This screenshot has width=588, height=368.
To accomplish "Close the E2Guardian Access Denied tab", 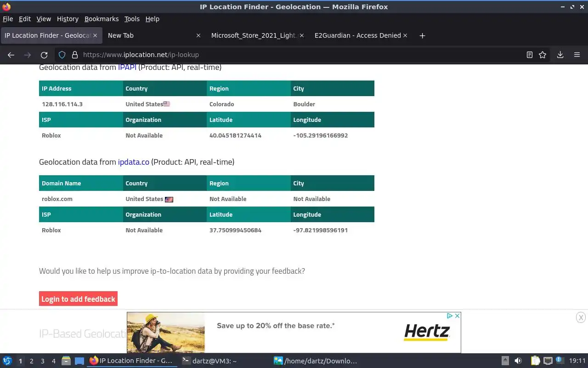I will (405, 35).
